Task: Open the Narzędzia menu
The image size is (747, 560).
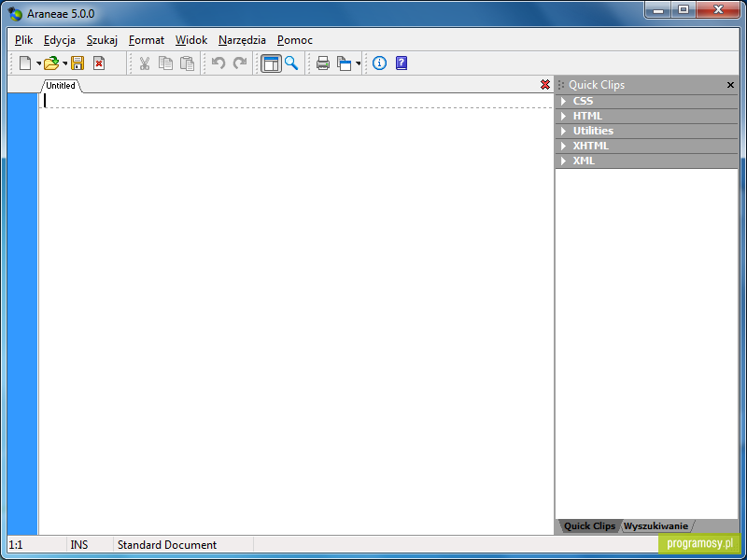Action: coord(242,40)
